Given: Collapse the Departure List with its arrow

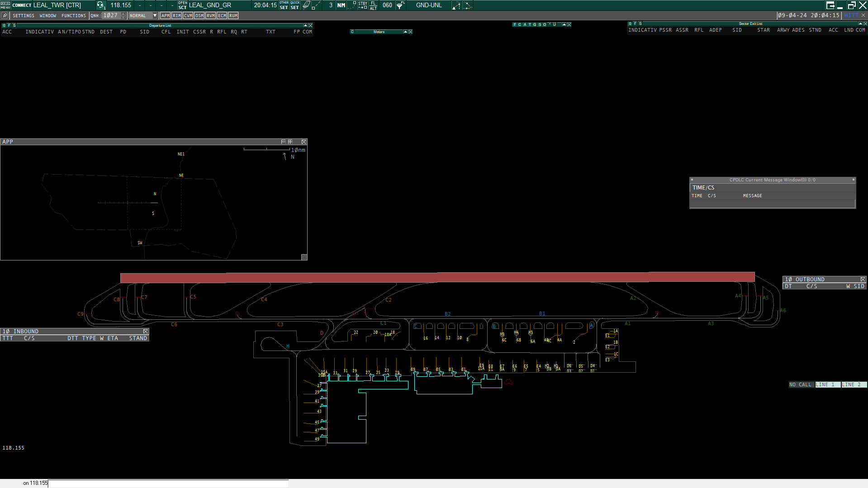Looking at the screenshot, I should pyautogui.click(x=305, y=25).
